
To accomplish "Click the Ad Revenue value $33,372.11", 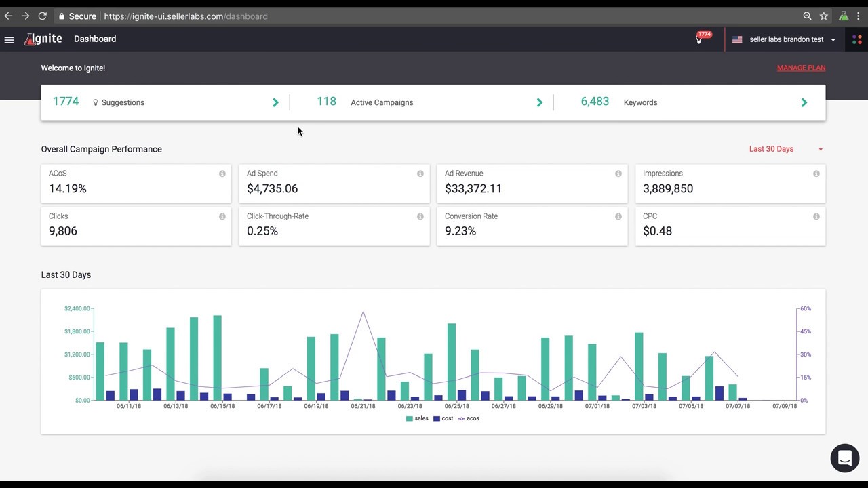I will 473,189.
